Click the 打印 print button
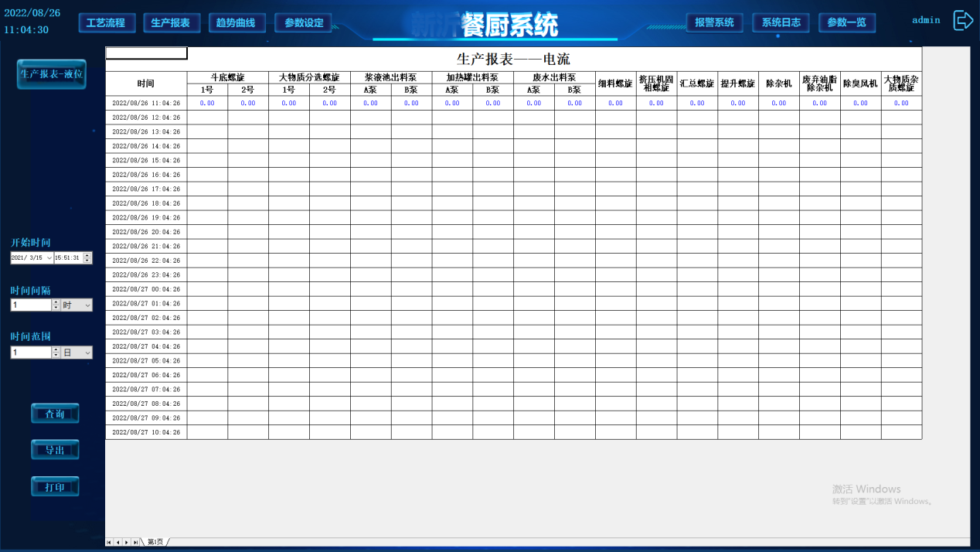 click(55, 487)
